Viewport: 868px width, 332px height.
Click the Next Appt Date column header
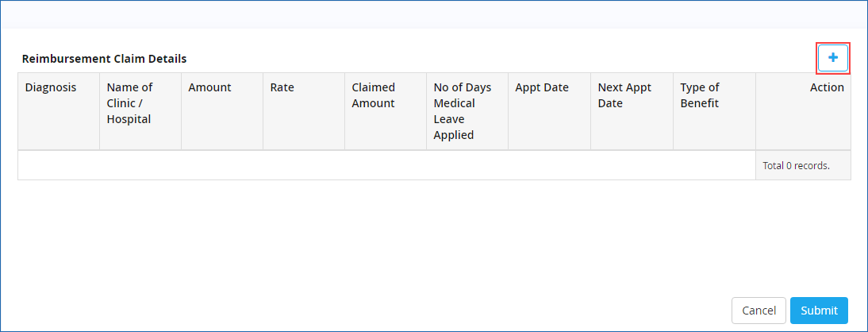coord(632,111)
